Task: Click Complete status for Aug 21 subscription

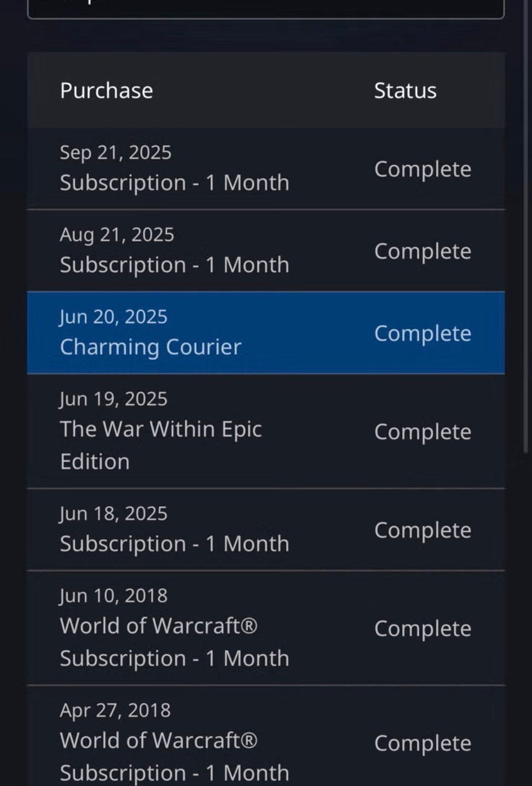Action: pos(423,252)
